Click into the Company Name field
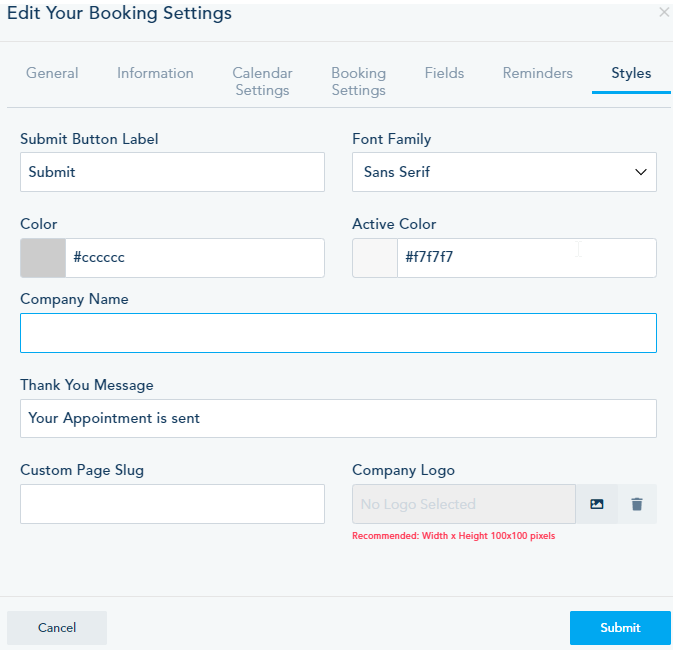673x650 pixels. pos(338,333)
